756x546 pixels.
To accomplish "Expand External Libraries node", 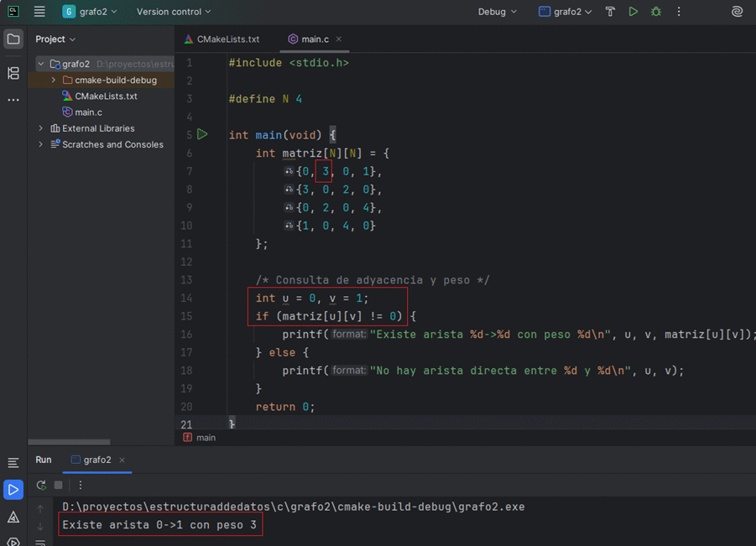I will [41, 128].
